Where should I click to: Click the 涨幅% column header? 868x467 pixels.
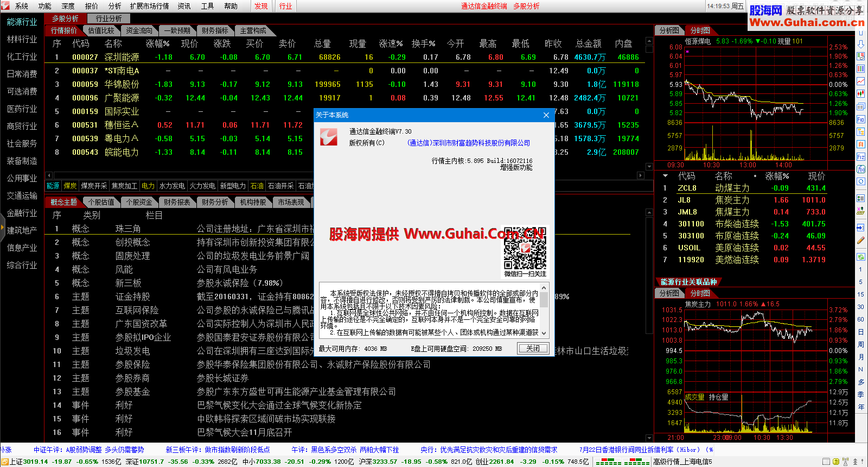pos(157,43)
